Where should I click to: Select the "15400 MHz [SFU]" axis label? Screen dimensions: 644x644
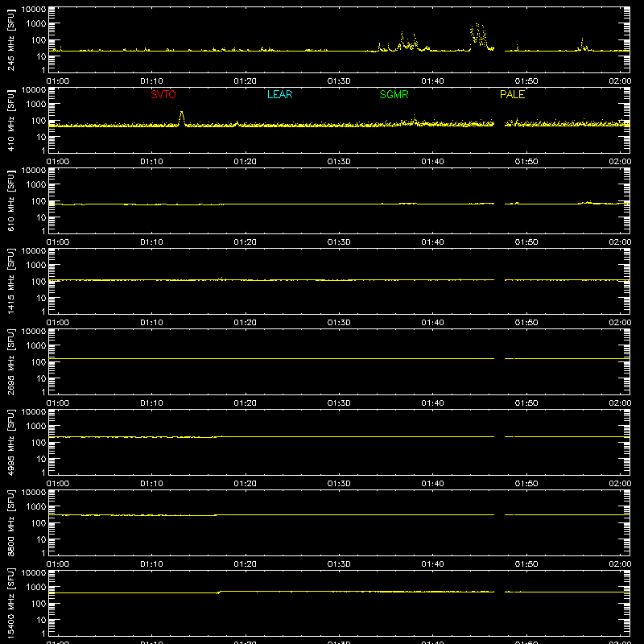click(x=10, y=603)
